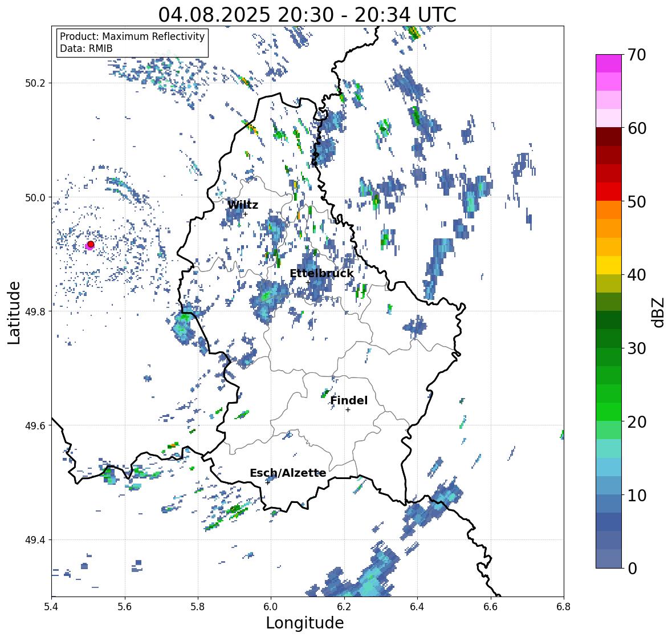This screenshot has height=637, width=672.
Task: Click the red radar location dot
Action: [x=91, y=244]
